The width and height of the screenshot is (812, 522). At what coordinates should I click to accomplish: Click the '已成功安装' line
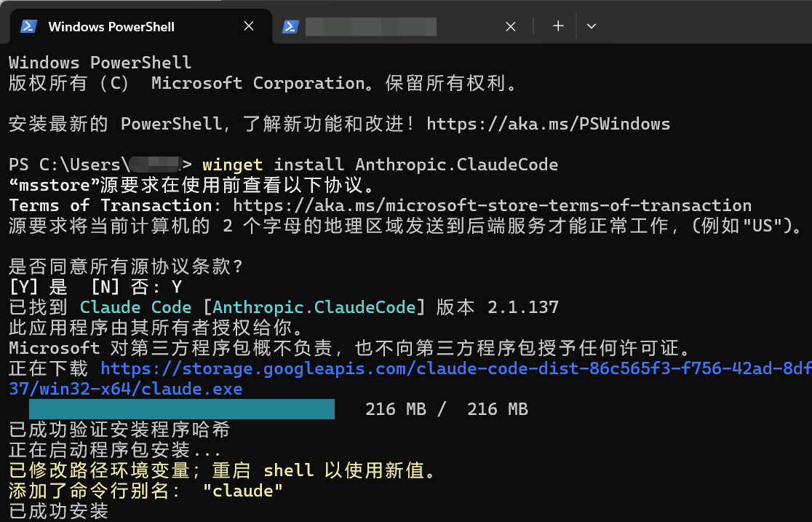(58, 511)
